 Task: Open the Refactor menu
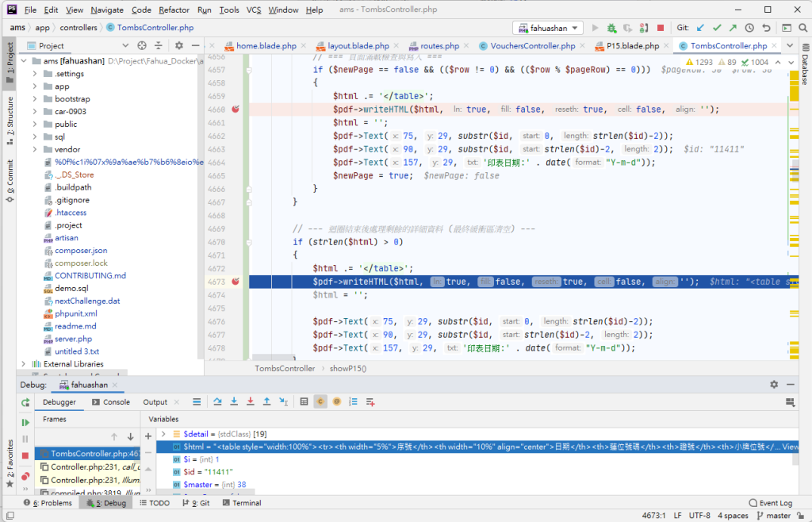pos(174,10)
